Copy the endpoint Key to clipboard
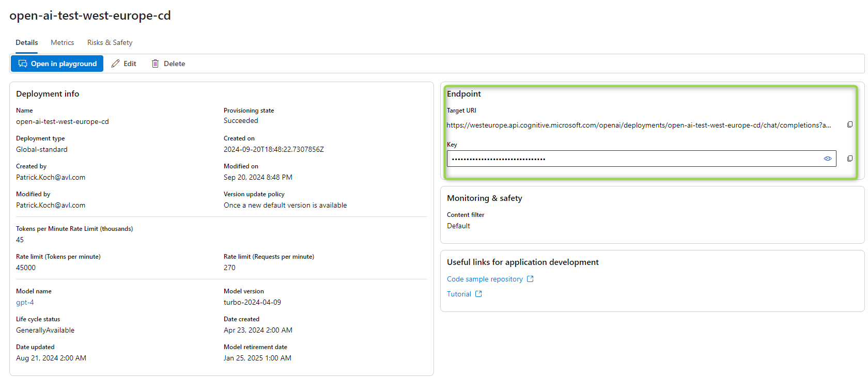The image size is (868, 377). [x=850, y=159]
